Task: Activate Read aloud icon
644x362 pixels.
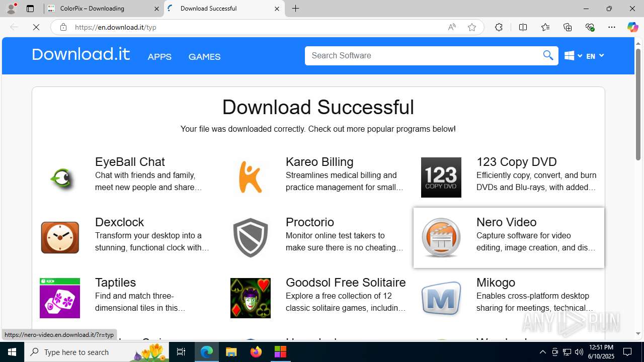Action: click(x=452, y=27)
